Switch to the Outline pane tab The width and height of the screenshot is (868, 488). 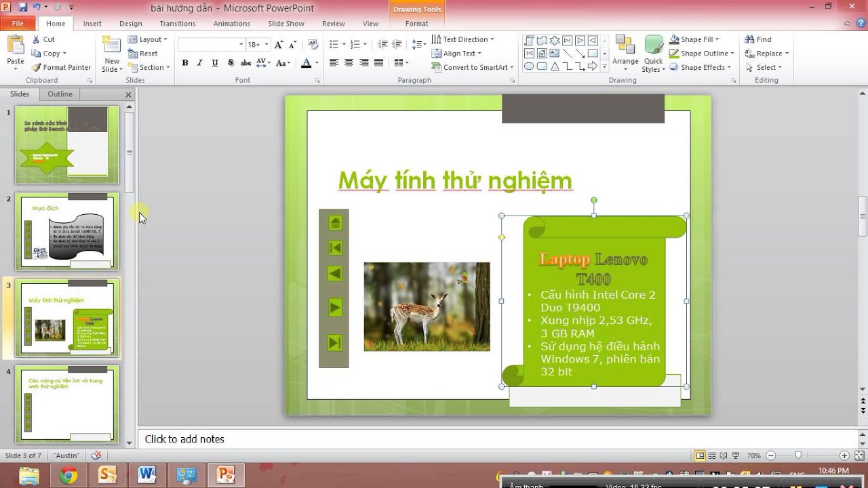[60, 94]
